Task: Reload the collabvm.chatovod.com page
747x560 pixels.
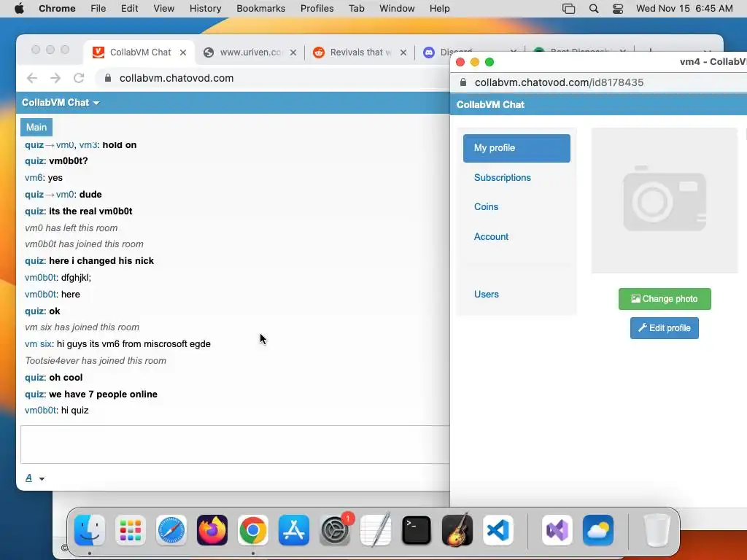Action: coord(79,78)
